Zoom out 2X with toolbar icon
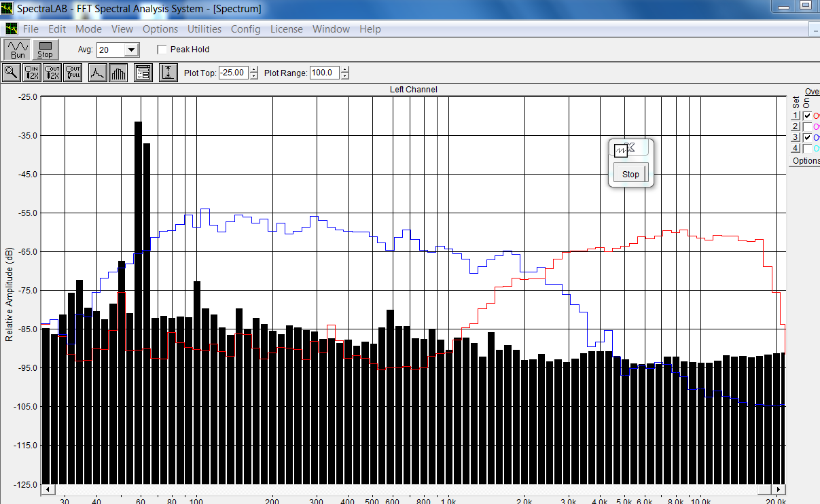 tap(52, 73)
